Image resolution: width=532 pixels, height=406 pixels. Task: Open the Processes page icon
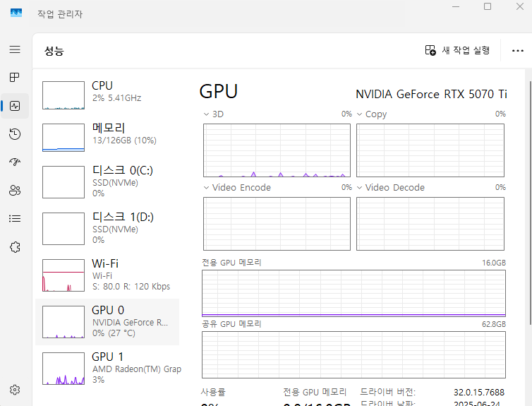15,78
